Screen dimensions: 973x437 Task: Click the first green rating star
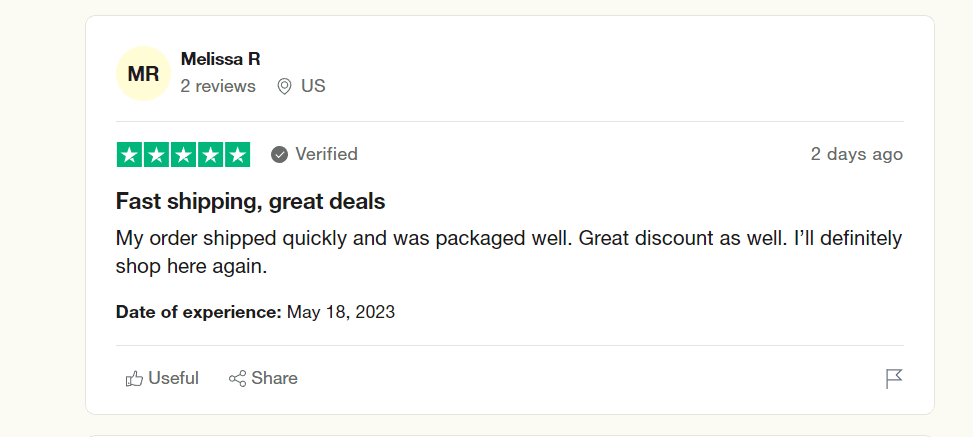click(x=129, y=154)
